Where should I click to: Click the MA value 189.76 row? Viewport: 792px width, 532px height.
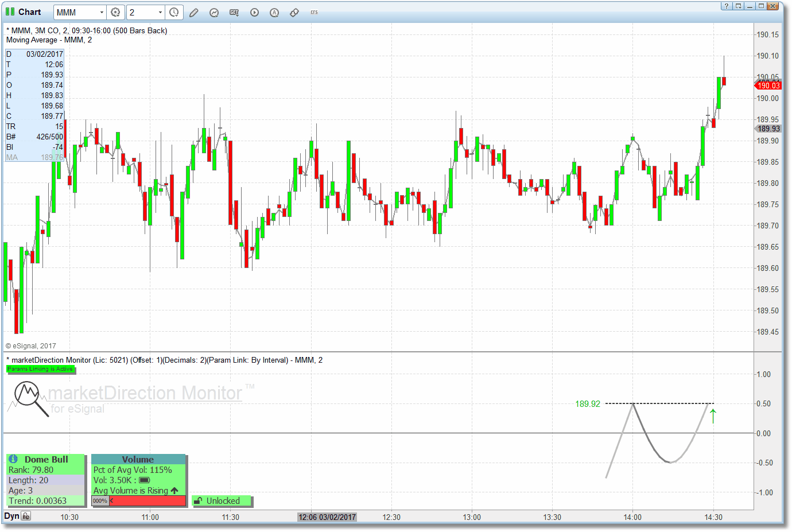coord(34,157)
